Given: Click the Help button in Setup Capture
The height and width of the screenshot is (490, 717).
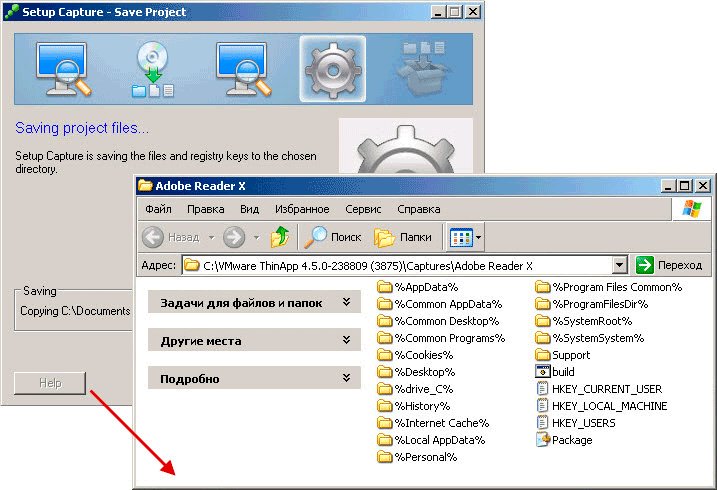Looking at the screenshot, I should coord(50,383).
